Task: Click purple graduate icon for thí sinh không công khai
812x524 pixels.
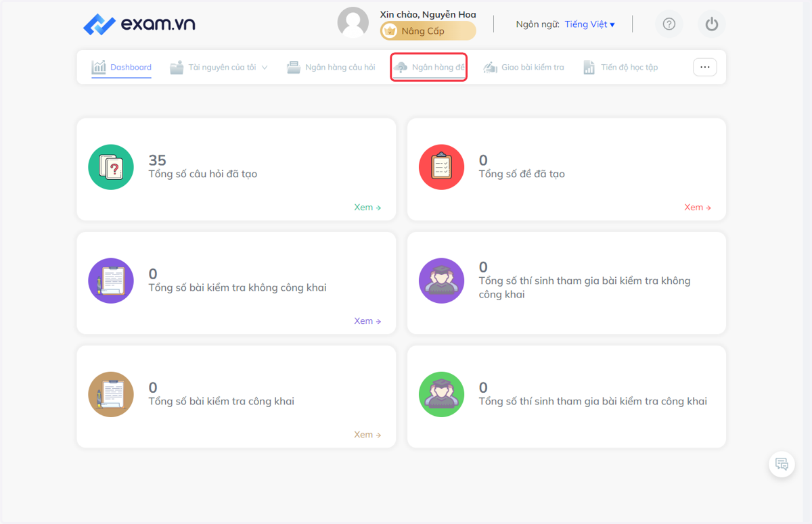Action: tap(441, 281)
